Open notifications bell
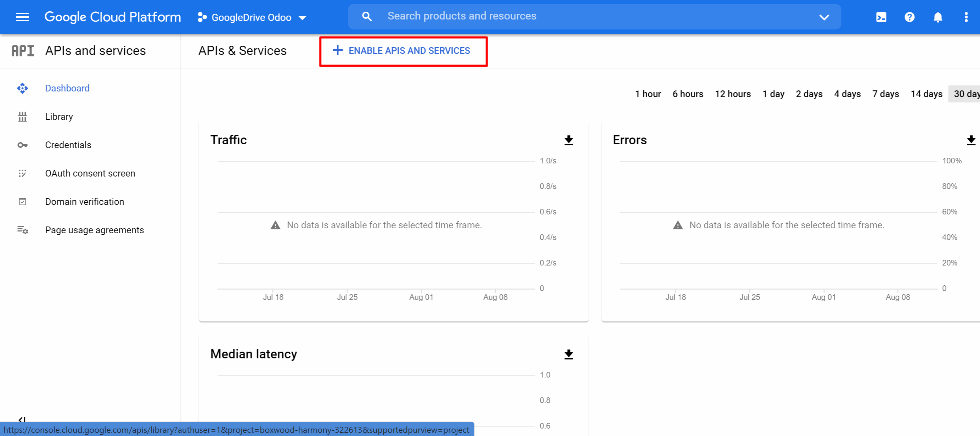Image resolution: width=980 pixels, height=436 pixels. tap(938, 17)
